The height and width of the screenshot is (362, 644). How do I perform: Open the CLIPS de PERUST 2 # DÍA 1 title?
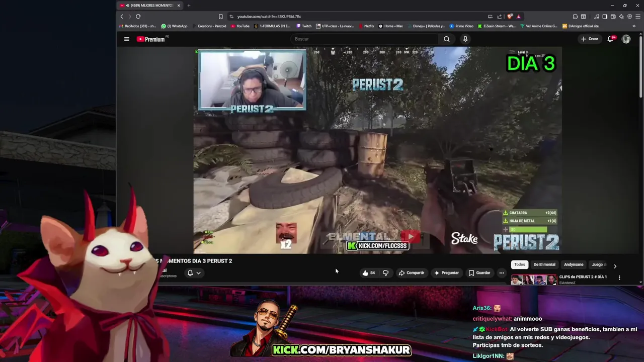coord(583,277)
